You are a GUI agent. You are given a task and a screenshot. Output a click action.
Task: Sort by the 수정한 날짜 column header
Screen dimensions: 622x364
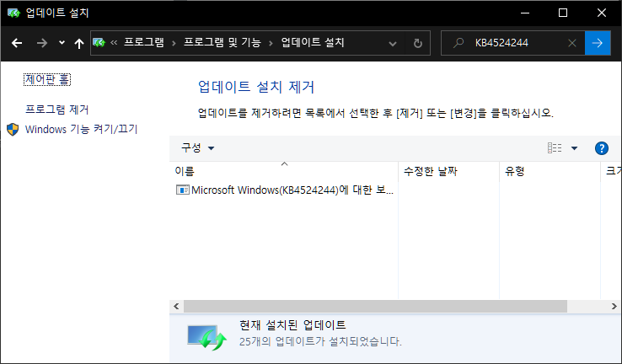pos(448,171)
